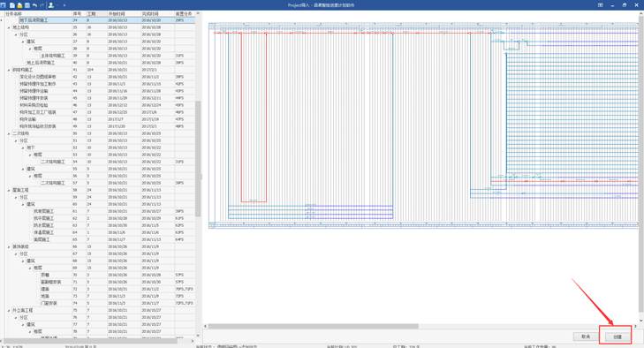
Task: Select the task row numbered 72
Action: (x=100, y=289)
